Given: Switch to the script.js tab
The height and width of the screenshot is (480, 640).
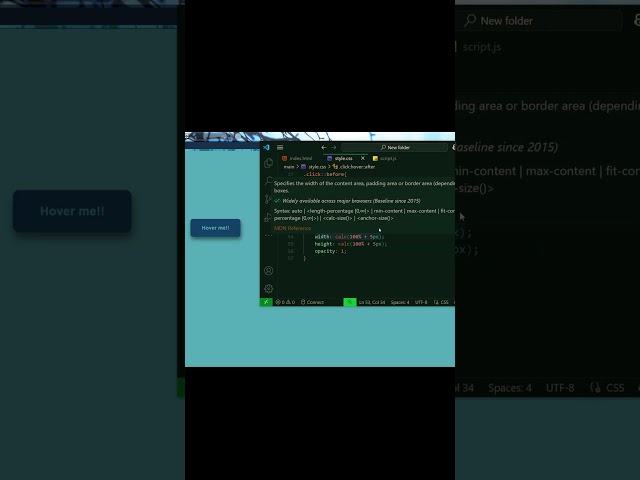Looking at the screenshot, I should [385, 158].
